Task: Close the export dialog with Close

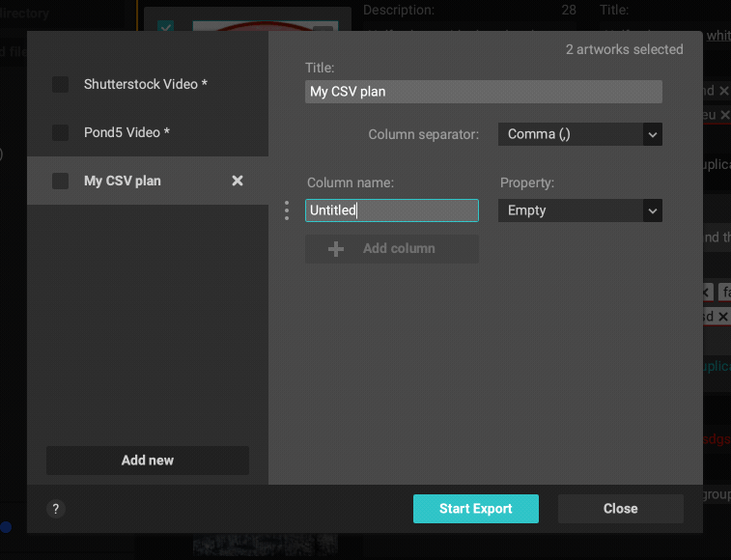Action: (x=620, y=509)
